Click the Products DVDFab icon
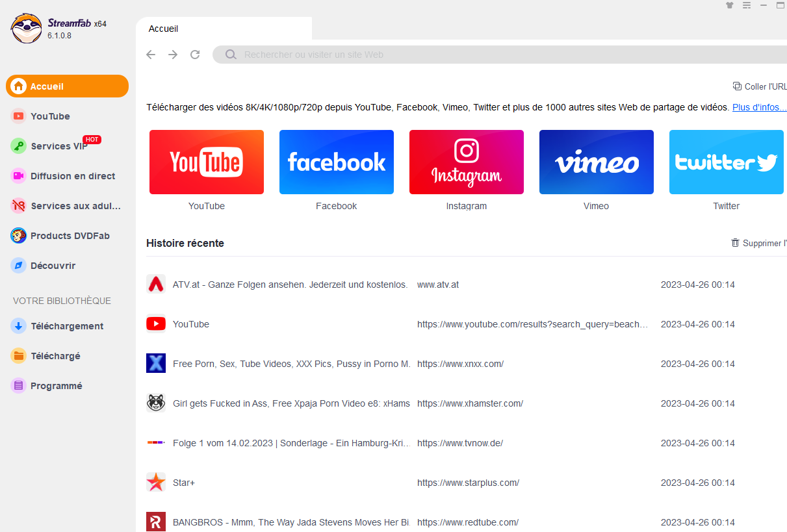Viewport: 787px width, 532px height. (19, 236)
